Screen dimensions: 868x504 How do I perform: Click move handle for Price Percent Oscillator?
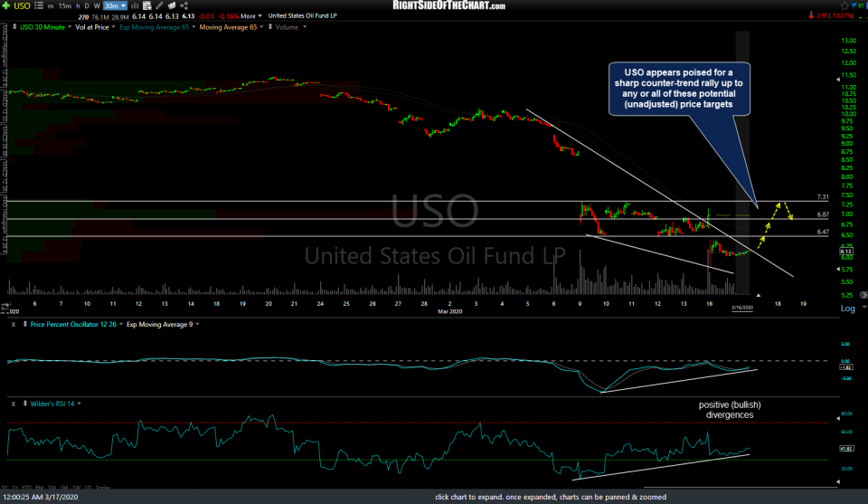(25, 325)
